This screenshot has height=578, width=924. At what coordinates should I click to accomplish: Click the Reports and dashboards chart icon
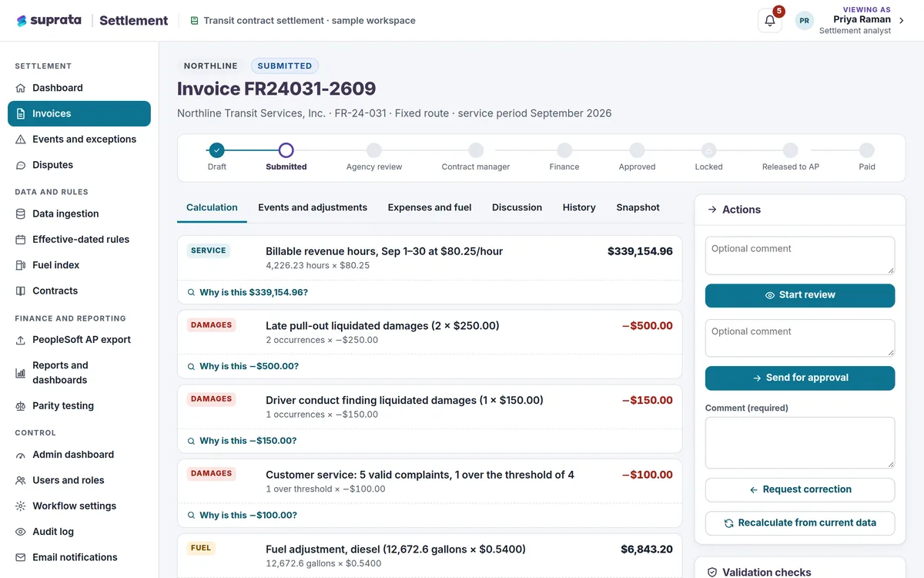point(21,373)
